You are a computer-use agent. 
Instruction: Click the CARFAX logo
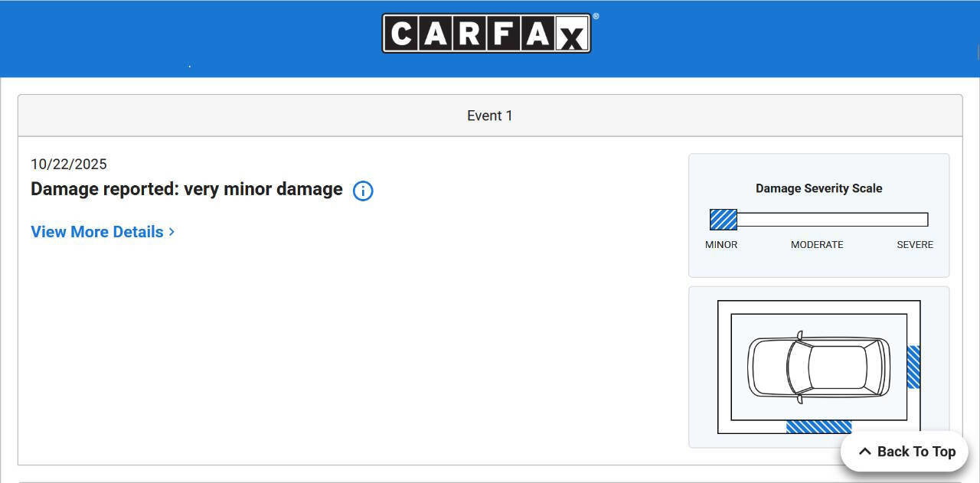pyautogui.click(x=486, y=34)
